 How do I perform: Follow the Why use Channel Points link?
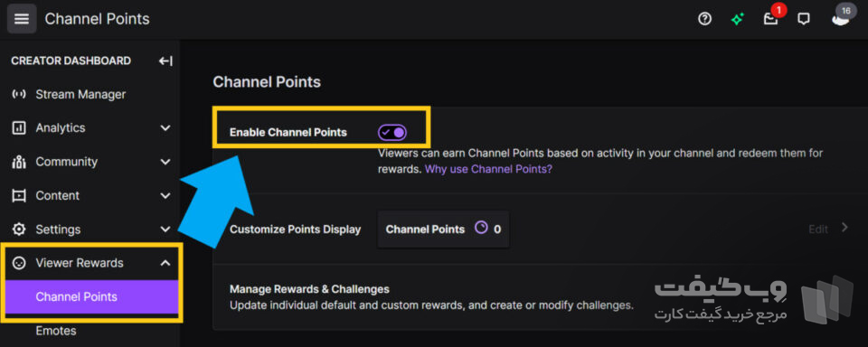[x=488, y=169]
